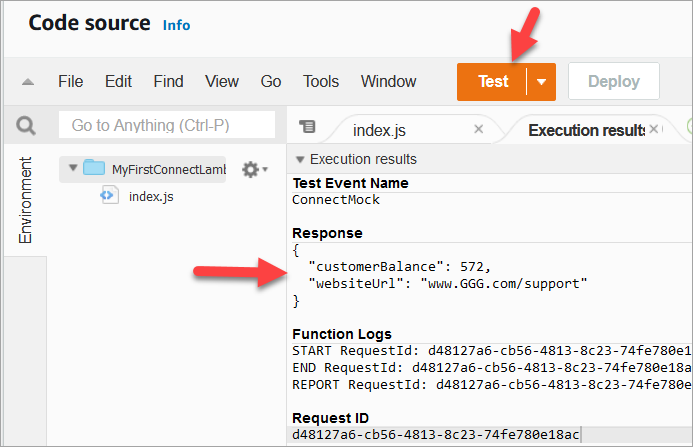Click the index.js file icon in tree
The width and height of the screenshot is (693, 447).
(109, 196)
